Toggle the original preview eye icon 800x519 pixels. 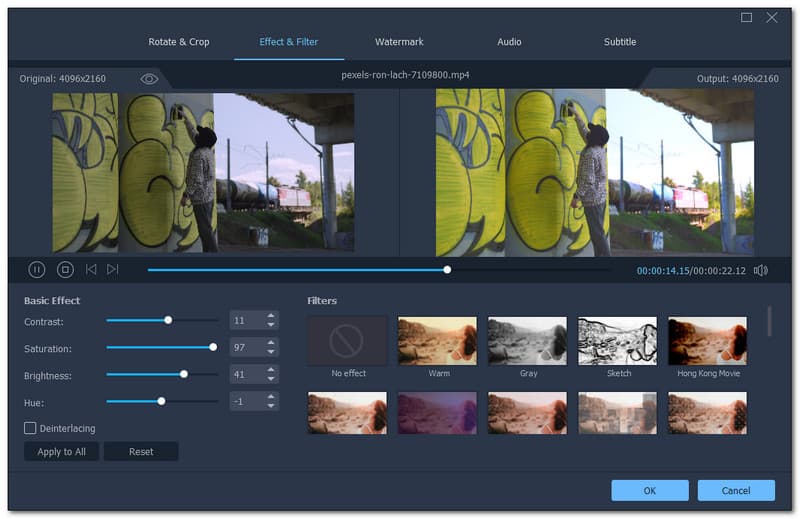[149, 78]
